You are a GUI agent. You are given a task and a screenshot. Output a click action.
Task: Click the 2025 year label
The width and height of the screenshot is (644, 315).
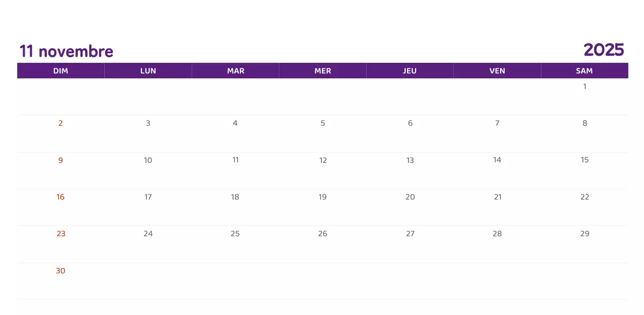[x=604, y=50]
